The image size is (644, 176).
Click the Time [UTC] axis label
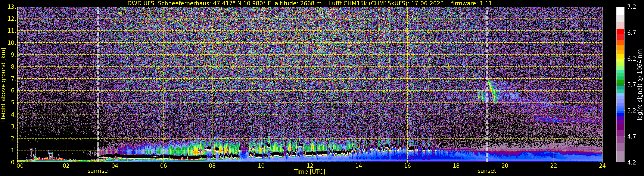point(309,172)
